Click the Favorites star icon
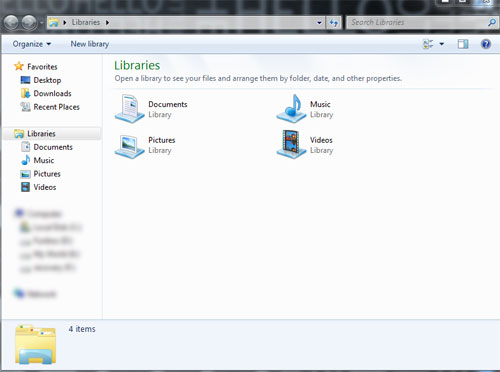500x372 pixels. (x=19, y=66)
